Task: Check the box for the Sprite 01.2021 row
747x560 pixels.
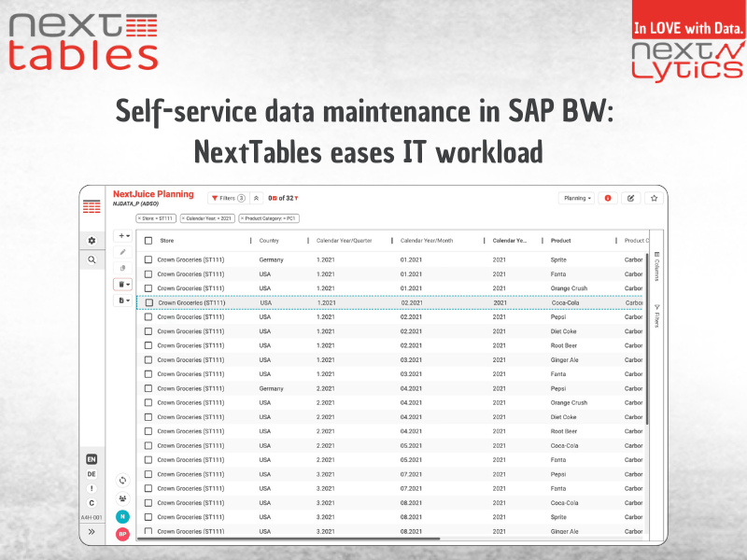Action: pos(148,259)
